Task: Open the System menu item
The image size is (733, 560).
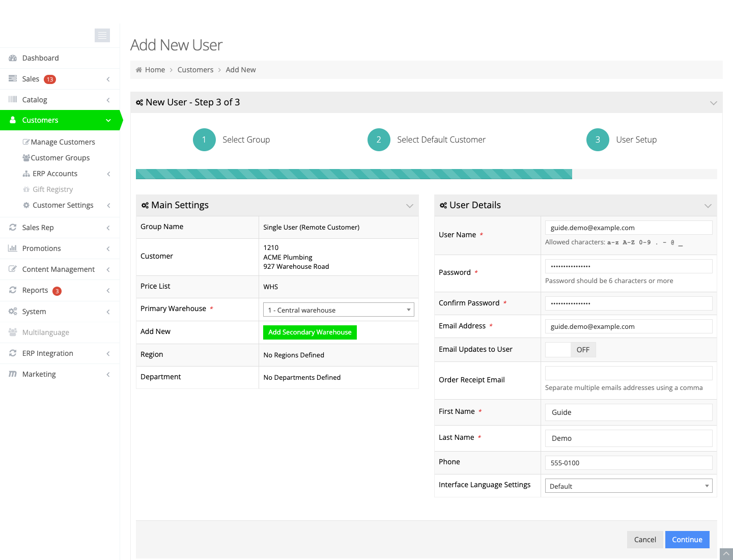Action: pyautogui.click(x=60, y=312)
